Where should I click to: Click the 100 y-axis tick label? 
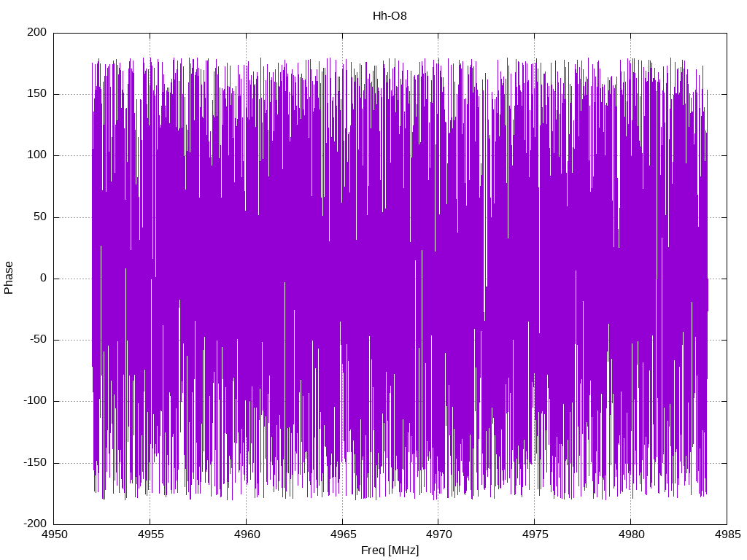36,155
